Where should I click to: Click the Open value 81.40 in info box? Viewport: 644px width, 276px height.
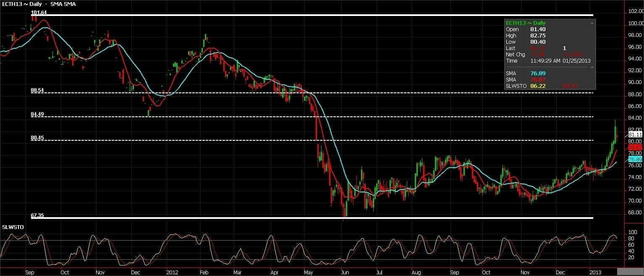[538, 29]
